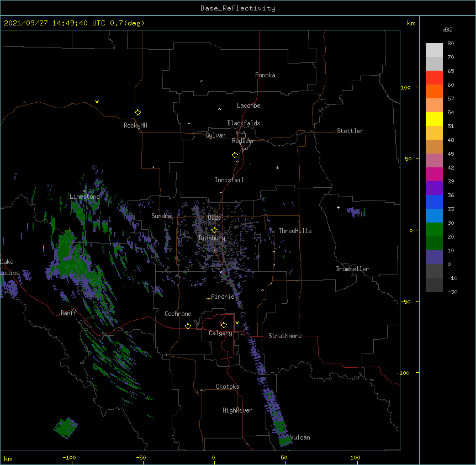Click the yellow diamond marker near RockyMH

click(x=138, y=113)
